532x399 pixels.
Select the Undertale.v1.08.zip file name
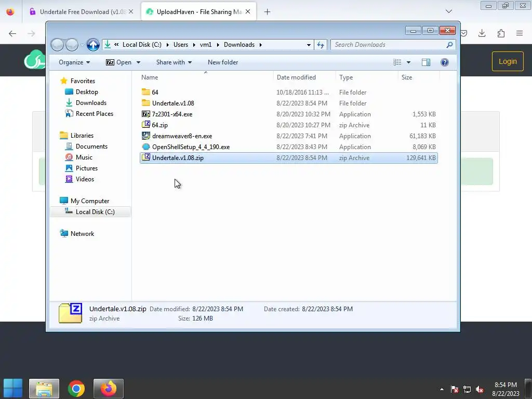click(178, 158)
